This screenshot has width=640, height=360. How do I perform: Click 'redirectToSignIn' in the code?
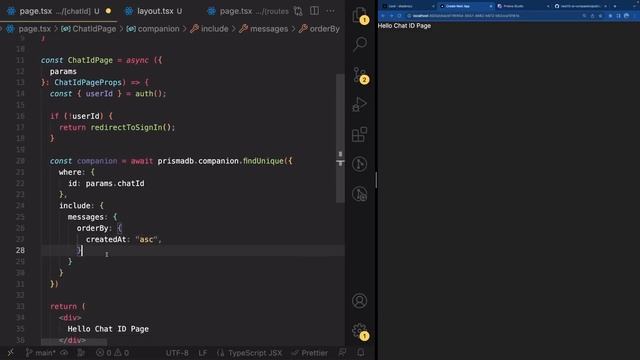(127, 127)
